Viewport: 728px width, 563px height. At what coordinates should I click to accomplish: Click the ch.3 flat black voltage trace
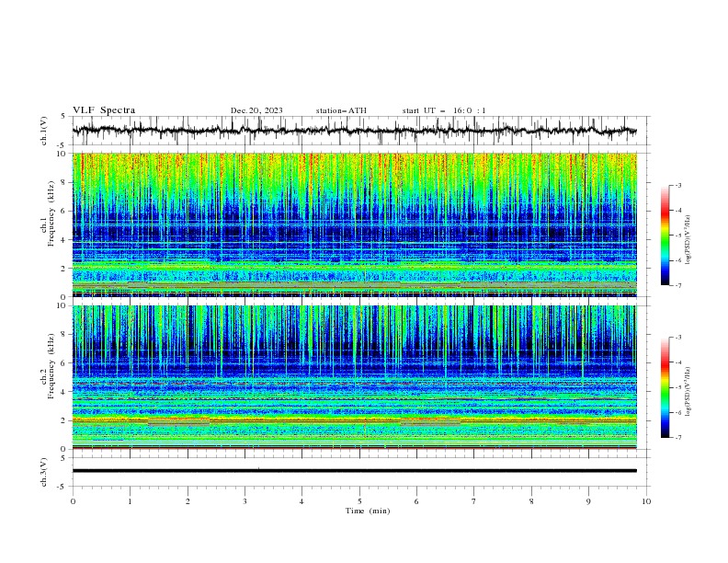click(x=354, y=471)
